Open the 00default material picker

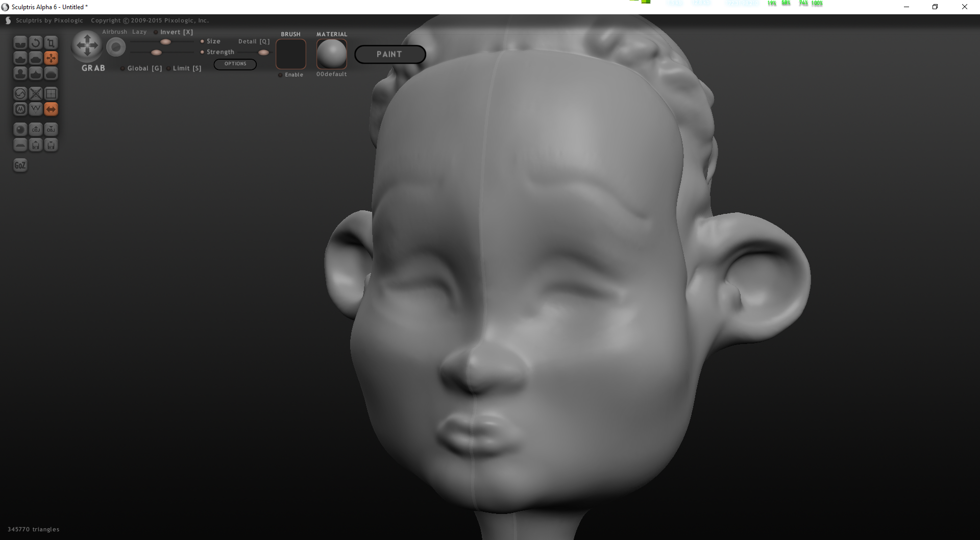332,54
